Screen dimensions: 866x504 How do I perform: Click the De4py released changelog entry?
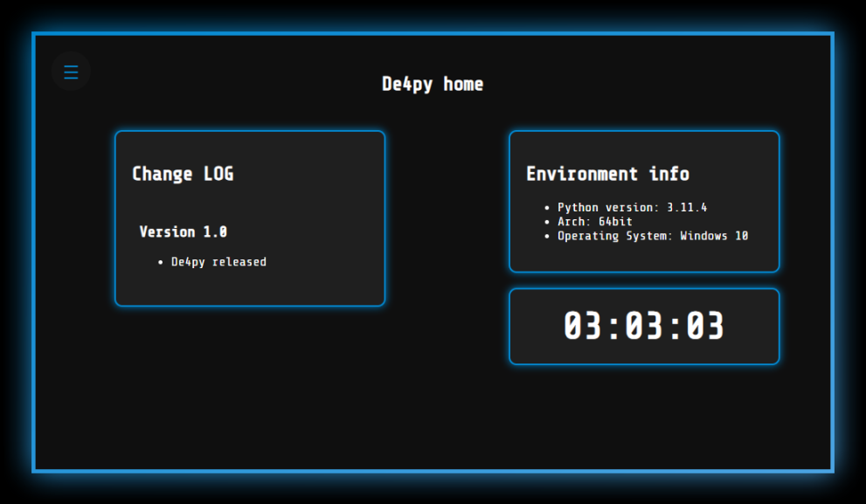218,262
